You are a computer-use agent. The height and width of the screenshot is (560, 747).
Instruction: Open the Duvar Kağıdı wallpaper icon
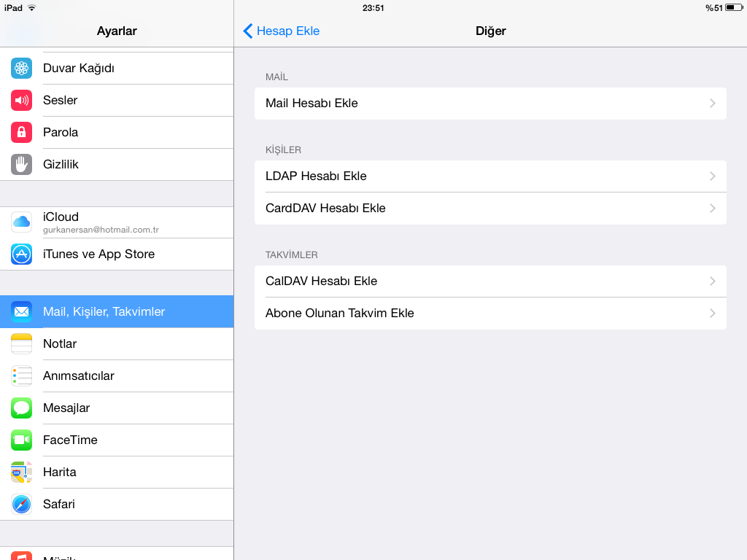pos(21,68)
